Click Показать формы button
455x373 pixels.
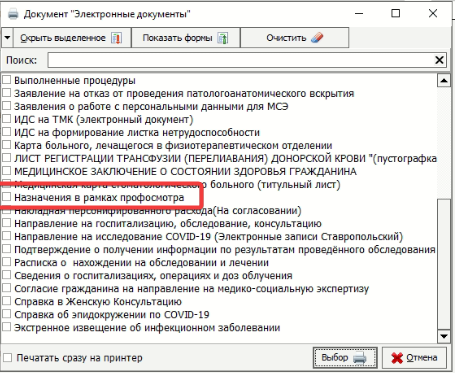pyautogui.click(x=186, y=38)
